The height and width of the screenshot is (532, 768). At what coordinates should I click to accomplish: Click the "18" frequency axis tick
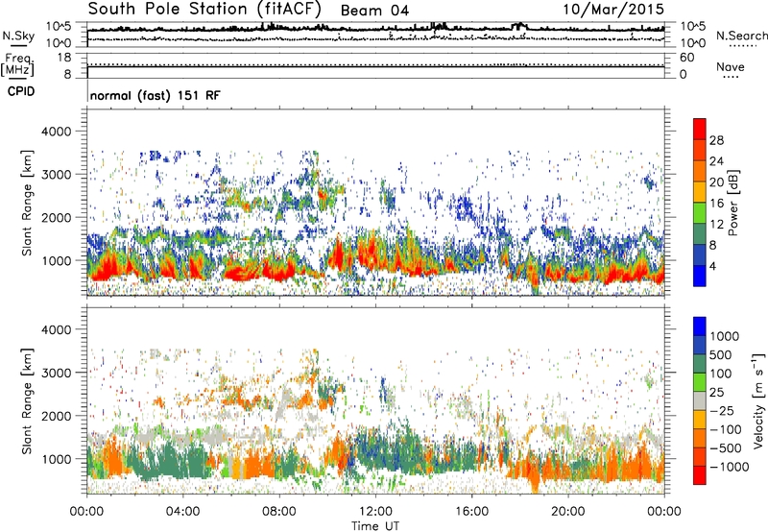point(64,58)
